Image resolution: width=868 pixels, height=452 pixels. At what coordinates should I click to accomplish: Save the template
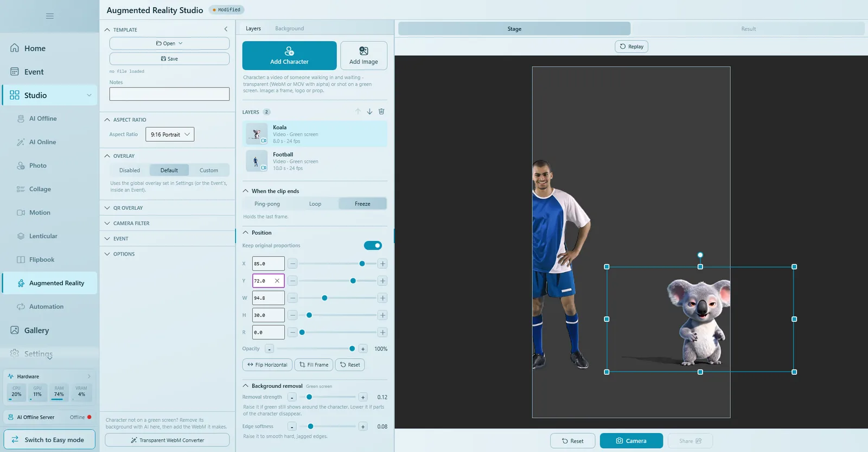pyautogui.click(x=169, y=59)
